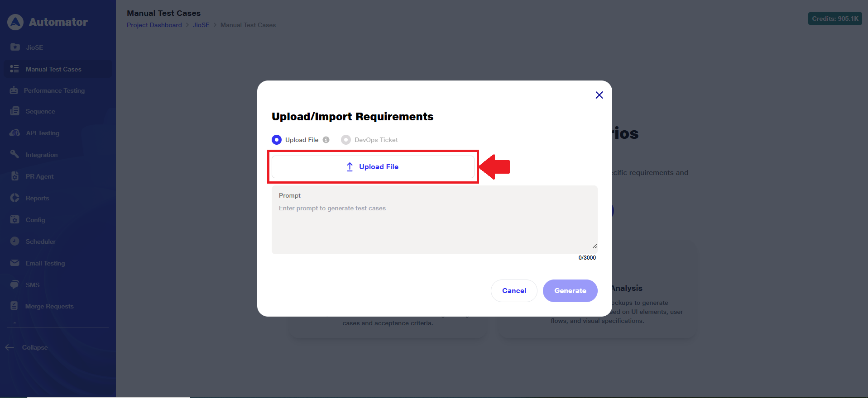Click the Generate button

(x=570, y=291)
